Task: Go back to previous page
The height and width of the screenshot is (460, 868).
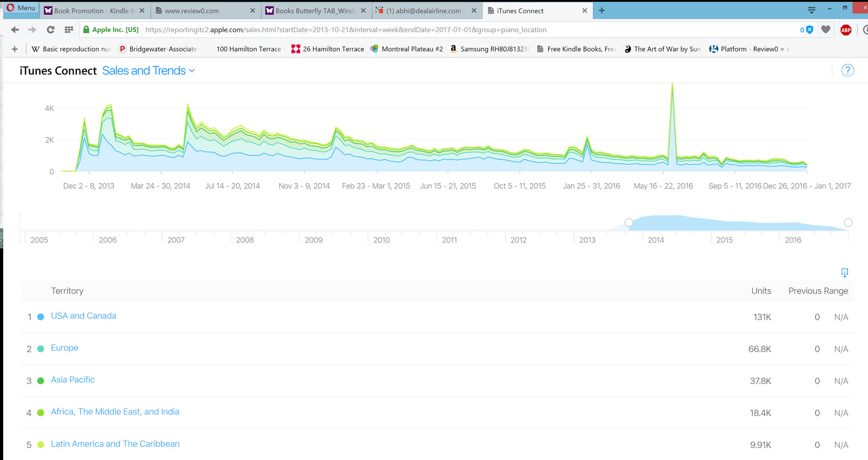Action: pos(15,30)
